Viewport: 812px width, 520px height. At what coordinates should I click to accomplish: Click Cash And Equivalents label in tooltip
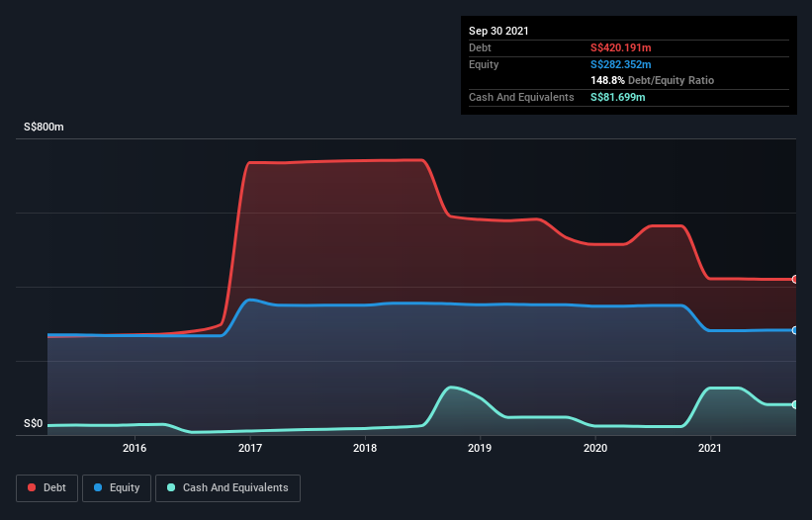click(521, 97)
